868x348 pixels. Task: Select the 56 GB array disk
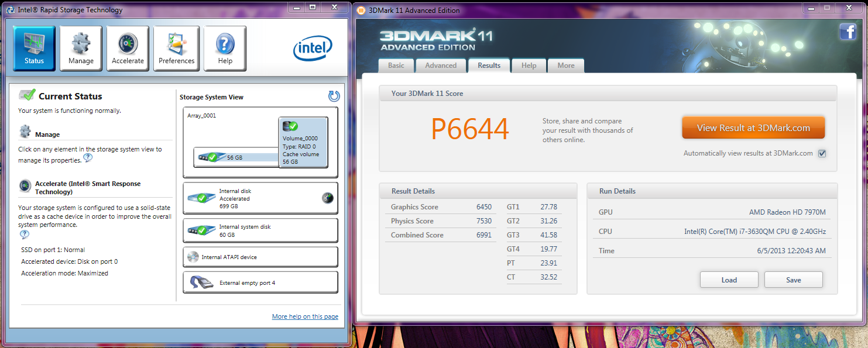tap(236, 157)
